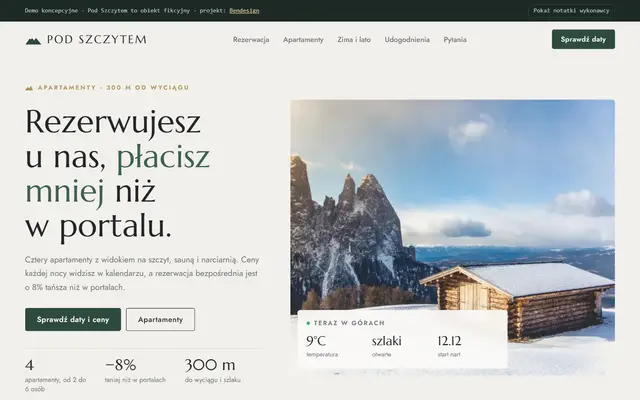
Task: Toggle Pokaż notatki wykonawcy button
Action: coord(571,11)
